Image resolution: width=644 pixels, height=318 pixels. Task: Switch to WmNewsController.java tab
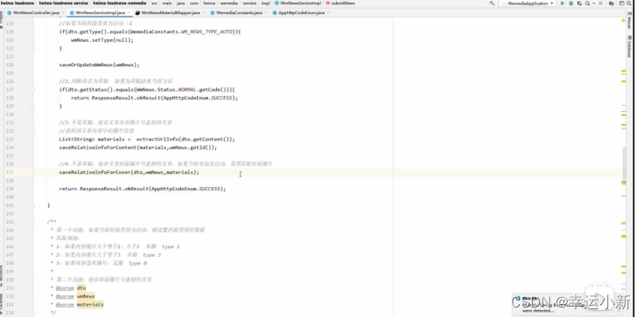36,13
